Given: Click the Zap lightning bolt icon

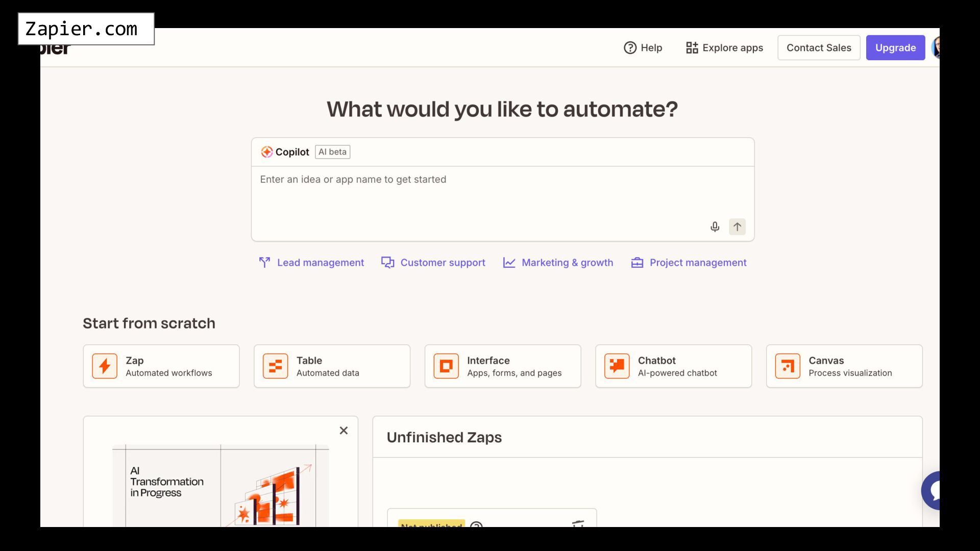Looking at the screenshot, I should [x=105, y=366].
